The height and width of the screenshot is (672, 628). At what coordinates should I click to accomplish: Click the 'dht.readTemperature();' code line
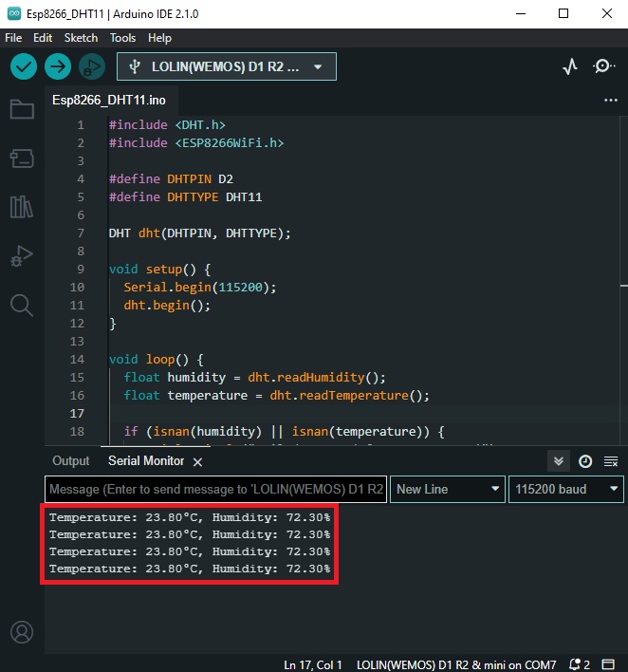tap(276, 395)
